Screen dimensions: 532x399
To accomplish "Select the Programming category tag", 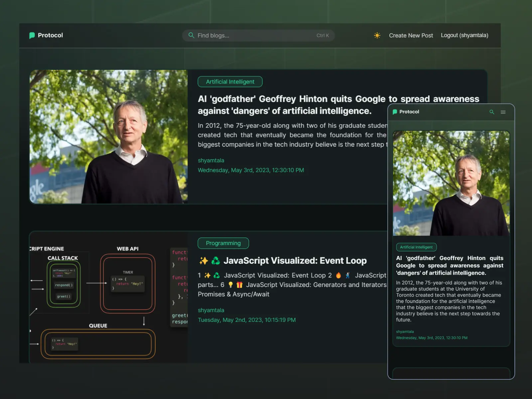I will point(223,243).
